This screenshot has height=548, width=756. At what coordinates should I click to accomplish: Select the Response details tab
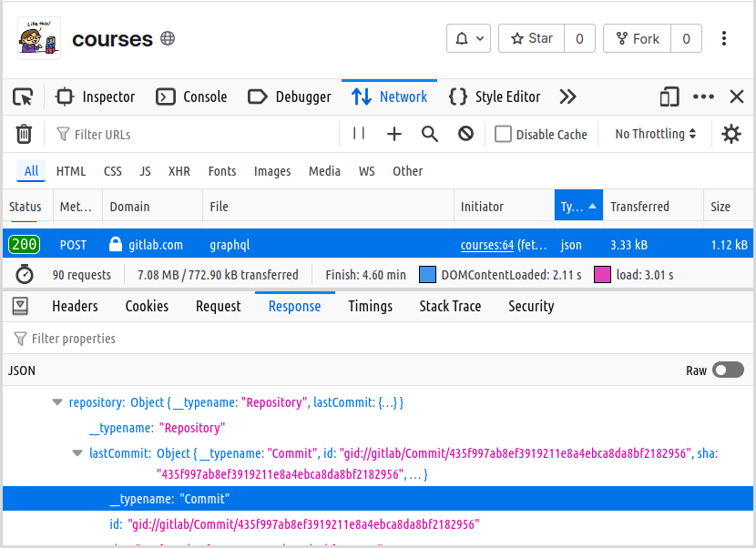click(x=294, y=306)
